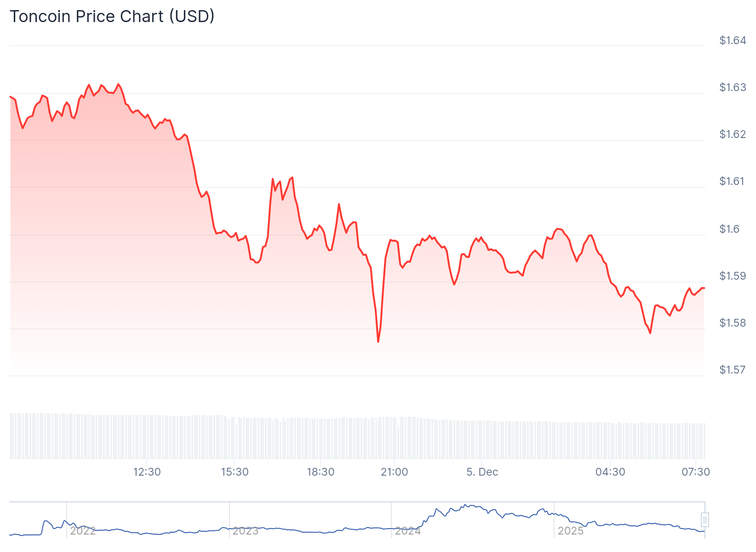Image resolution: width=756 pixels, height=552 pixels.
Task: Click the 2023 label in the navigator
Action: 246,531
